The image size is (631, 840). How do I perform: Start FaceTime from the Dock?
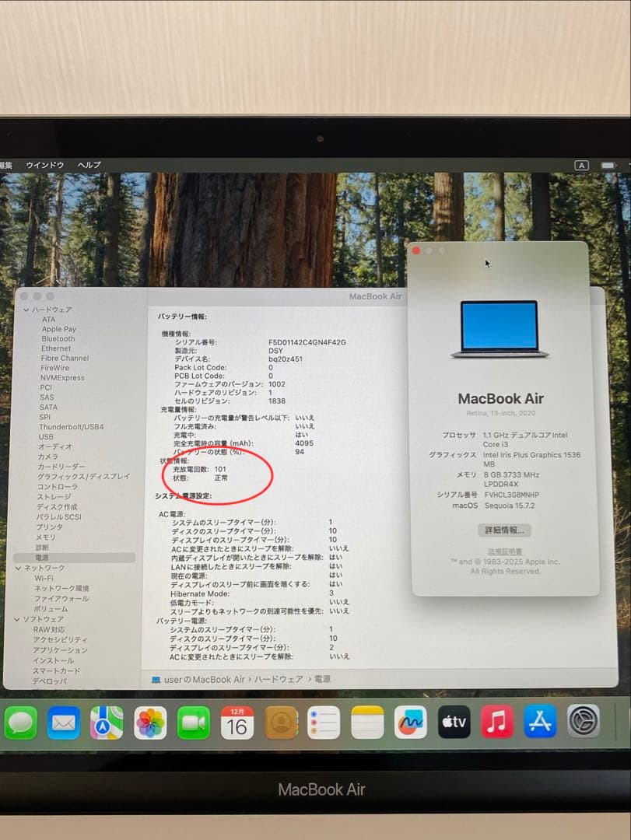point(194,723)
